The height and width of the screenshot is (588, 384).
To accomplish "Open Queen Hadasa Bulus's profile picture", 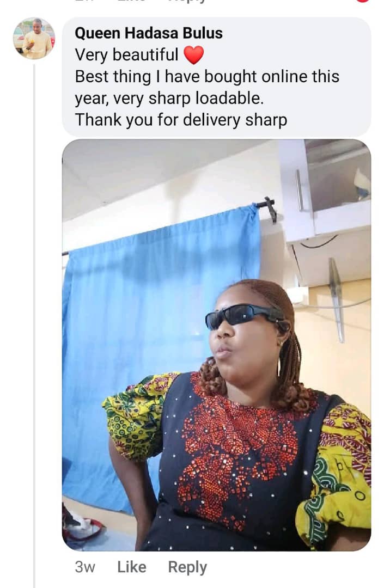I will pyautogui.click(x=34, y=38).
